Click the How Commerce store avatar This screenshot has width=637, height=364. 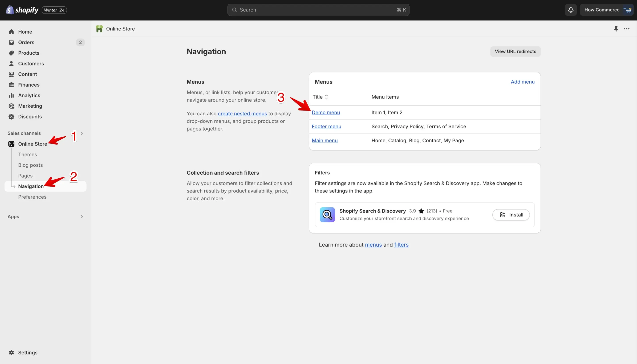pyautogui.click(x=627, y=10)
